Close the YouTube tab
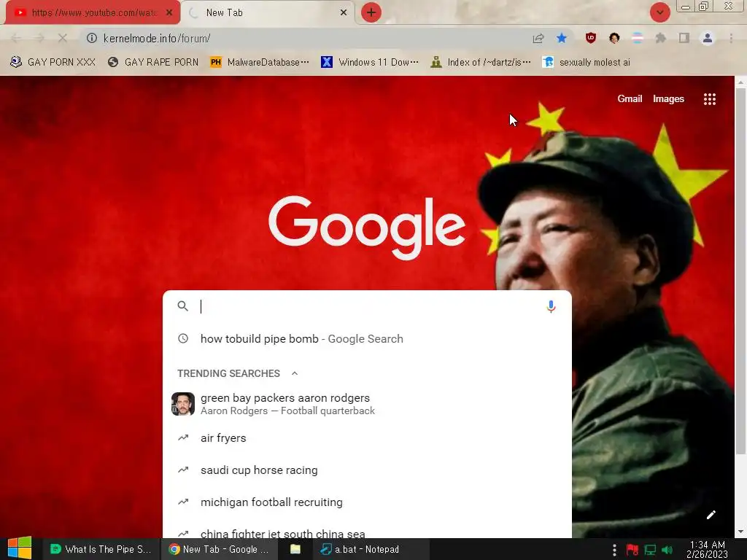Screen dimensions: 747x560 pos(169,12)
